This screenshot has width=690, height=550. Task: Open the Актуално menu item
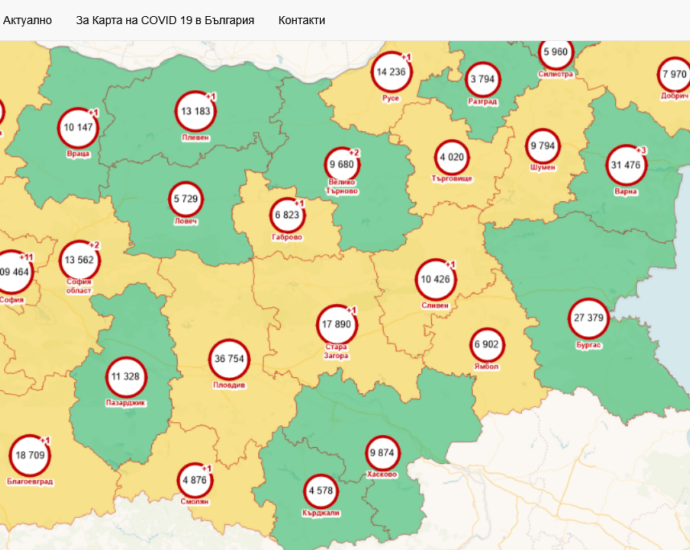click(27, 20)
